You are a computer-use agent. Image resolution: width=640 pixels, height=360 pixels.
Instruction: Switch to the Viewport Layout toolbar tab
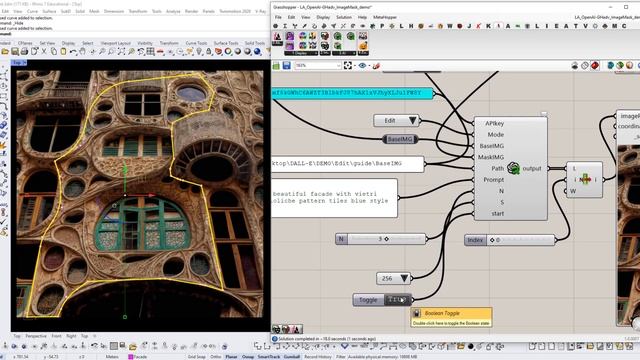[x=116, y=43]
